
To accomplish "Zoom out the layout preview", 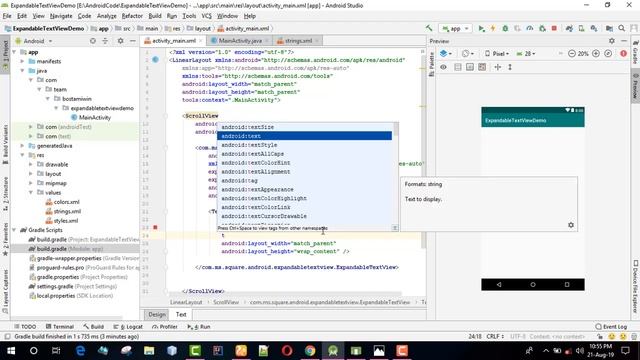I will tap(571, 53).
